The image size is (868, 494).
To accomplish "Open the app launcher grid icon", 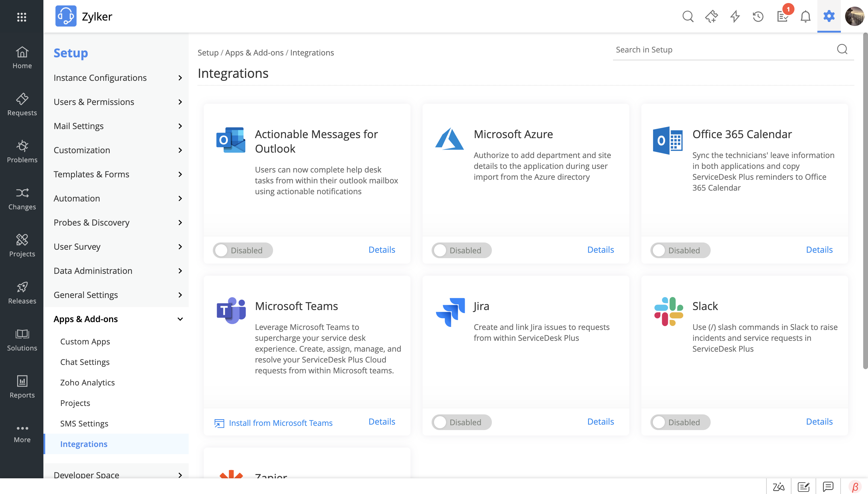I will click(x=22, y=17).
